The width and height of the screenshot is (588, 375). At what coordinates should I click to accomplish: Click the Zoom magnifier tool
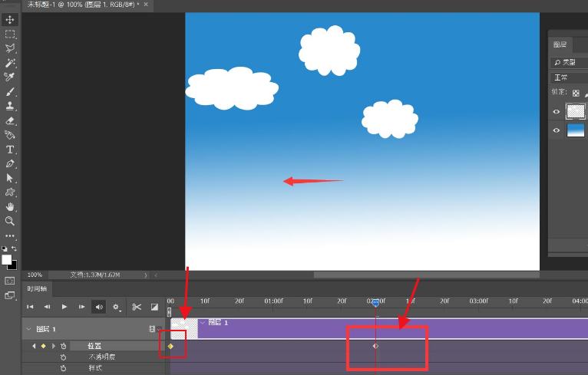pos(10,221)
